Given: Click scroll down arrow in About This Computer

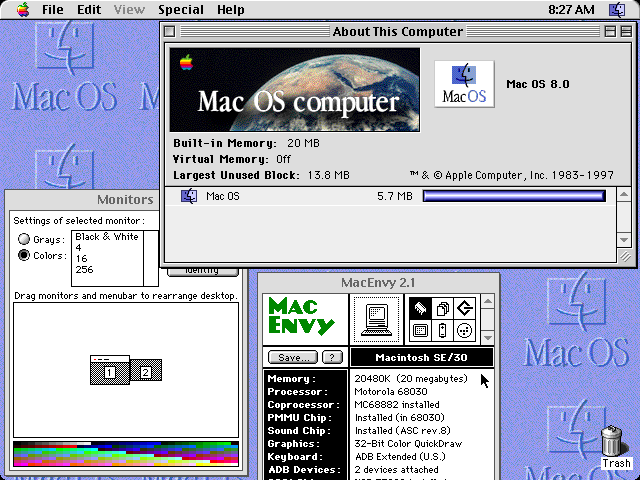Looking at the screenshot, I should pos(624,240).
